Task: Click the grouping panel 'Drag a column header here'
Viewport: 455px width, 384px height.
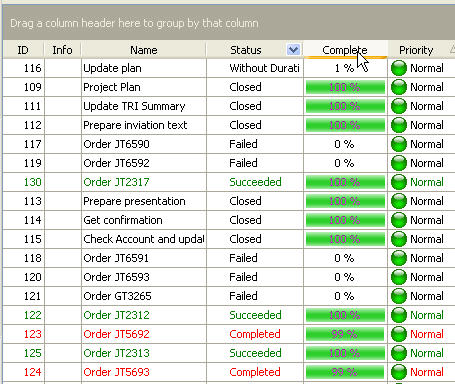Action: [x=229, y=23]
